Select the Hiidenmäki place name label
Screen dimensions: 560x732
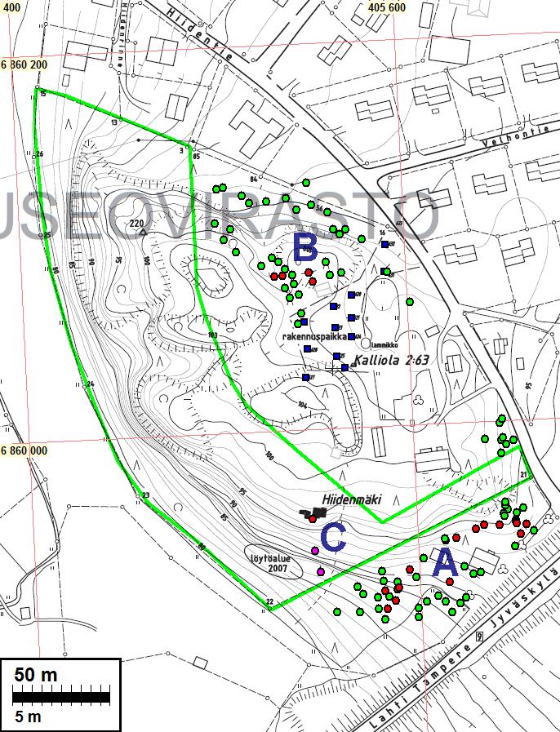pos(352,499)
